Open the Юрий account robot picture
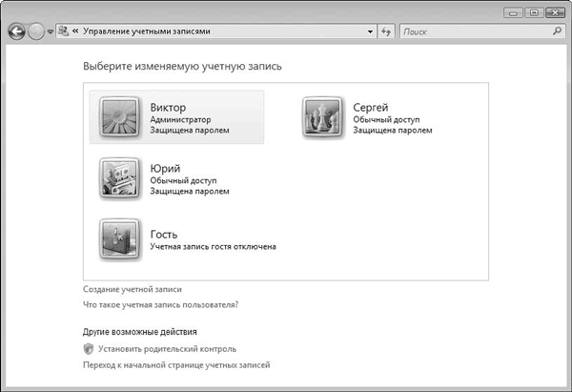The width and height of the screenshot is (572, 392). click(x=120, y=177)
